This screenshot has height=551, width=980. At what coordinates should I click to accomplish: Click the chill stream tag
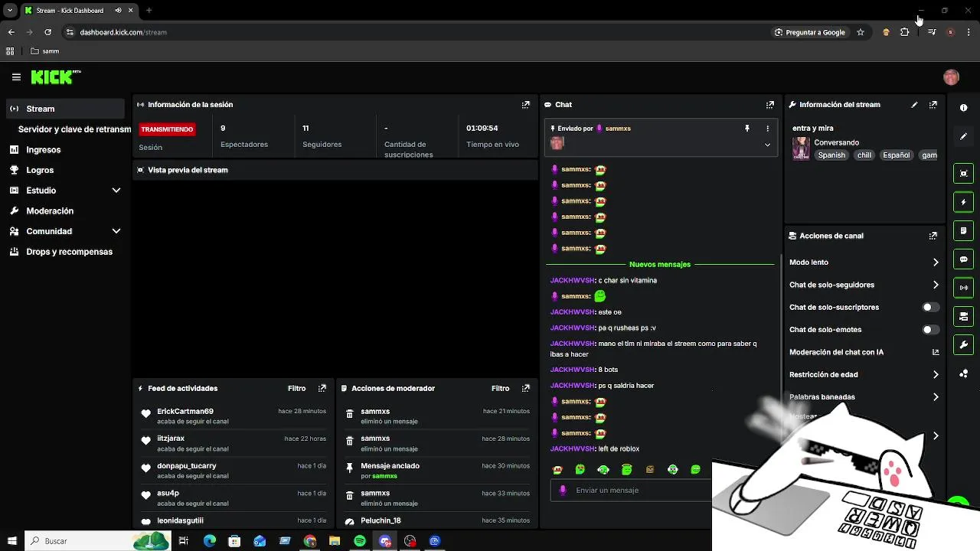pyautogui.click(x=864, y=155)
